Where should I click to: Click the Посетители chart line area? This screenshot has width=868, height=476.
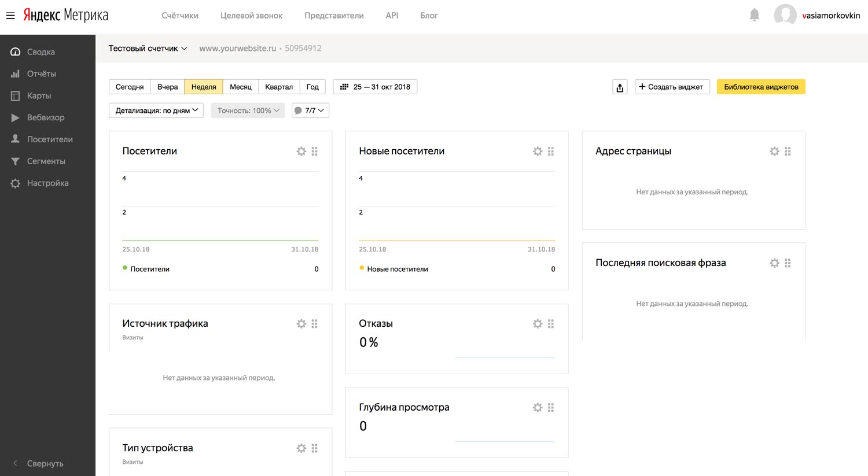pyautogui.click(x=220, y=206)
